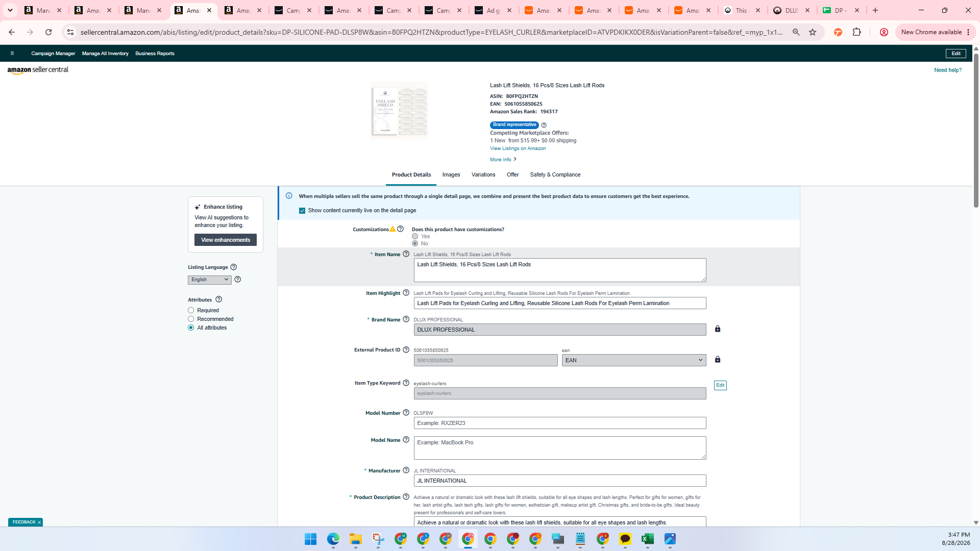This screenshot has width=980, height=551.
Task: Open the Chrome three-dot menu
Action: coord(968,32)
